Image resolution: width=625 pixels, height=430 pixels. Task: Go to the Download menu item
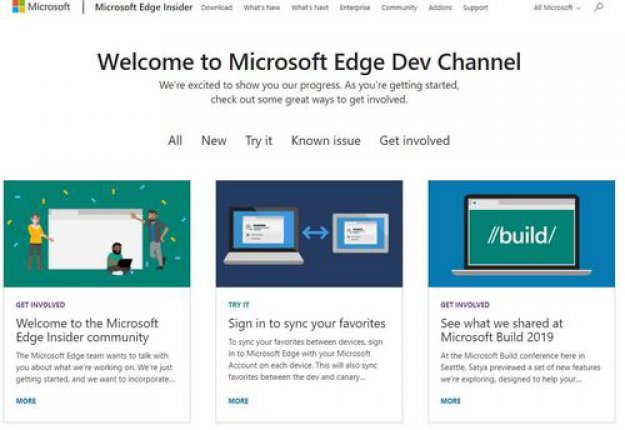(x=216, y=8)
